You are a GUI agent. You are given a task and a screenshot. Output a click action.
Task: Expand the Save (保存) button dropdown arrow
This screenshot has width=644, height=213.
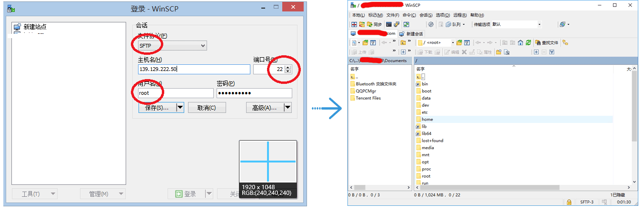pyautogui.click(x=180, y=108)
